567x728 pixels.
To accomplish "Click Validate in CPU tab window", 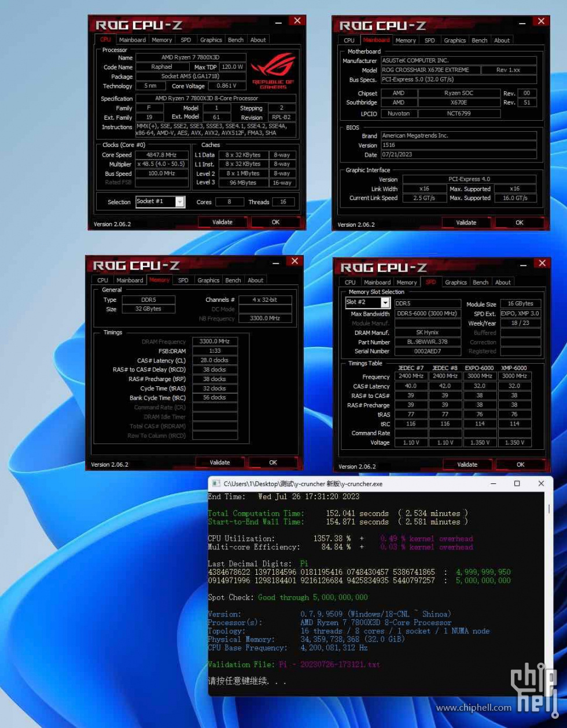I will pyautogui.click(x=222, y=222).
